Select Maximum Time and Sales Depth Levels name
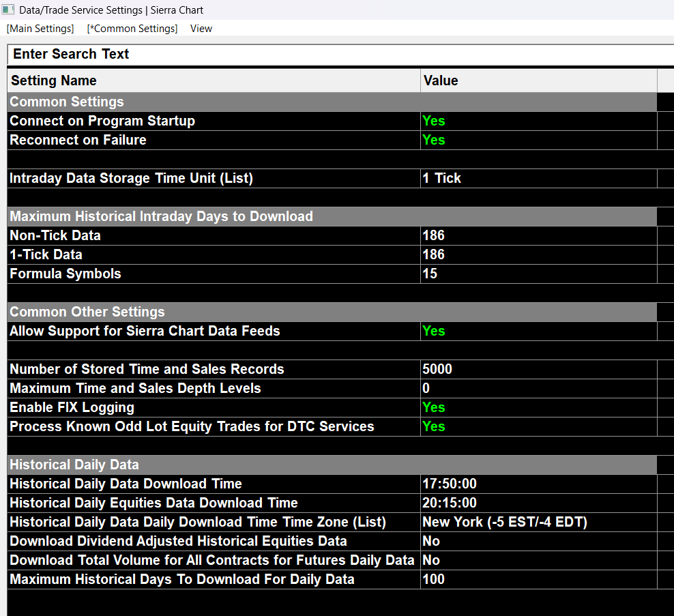 (x=214, y=388)
